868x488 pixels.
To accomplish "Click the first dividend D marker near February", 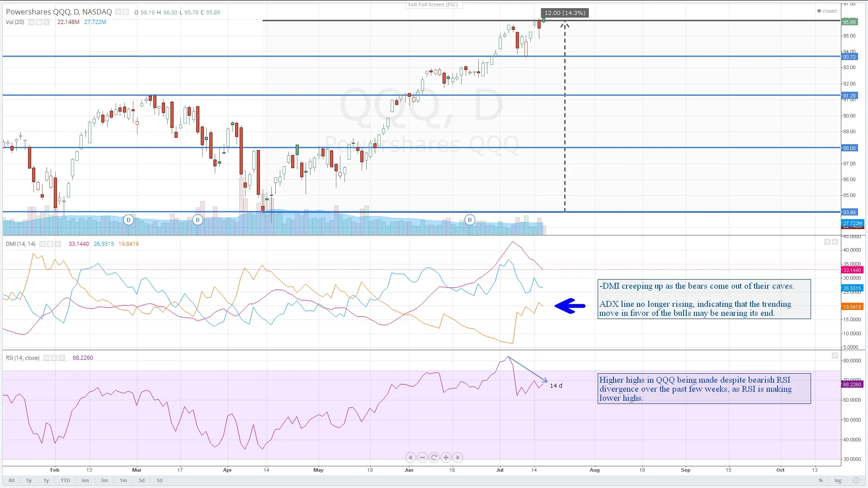I will tap(128, 220).
